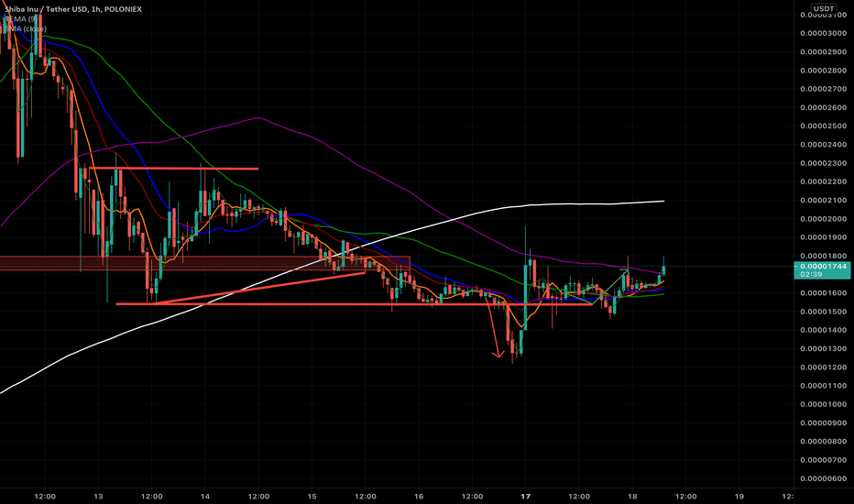The image size is (854, 504).
Task: Click the date label 14 on time axis
Action: coord(204,497)
